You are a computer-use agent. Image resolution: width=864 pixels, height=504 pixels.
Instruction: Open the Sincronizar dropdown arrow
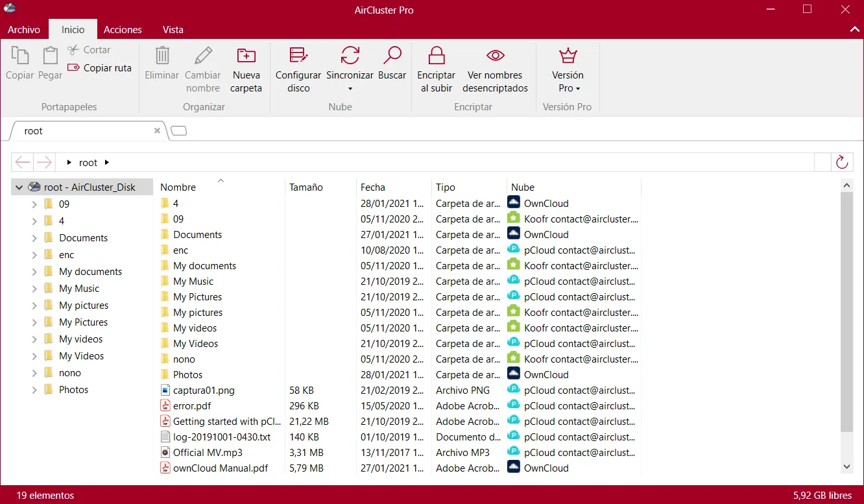pos(350,89)
